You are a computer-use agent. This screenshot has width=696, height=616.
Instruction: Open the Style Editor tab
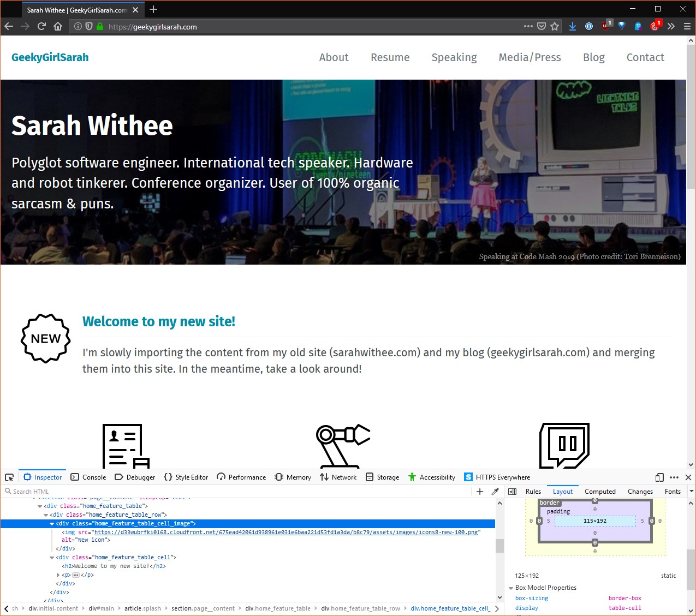(x=186, y=477)
